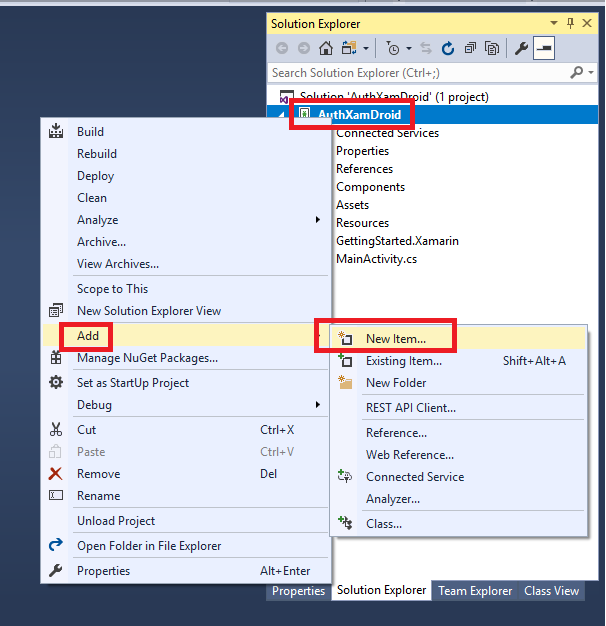This screenshot has width=606, height=626.
Task: Click the Collapse All icon
Action: pos(470,48)
